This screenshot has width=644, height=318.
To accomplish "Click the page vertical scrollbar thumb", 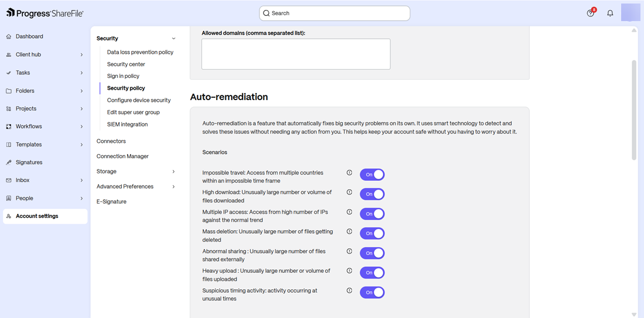I will (x=634, y=110).
